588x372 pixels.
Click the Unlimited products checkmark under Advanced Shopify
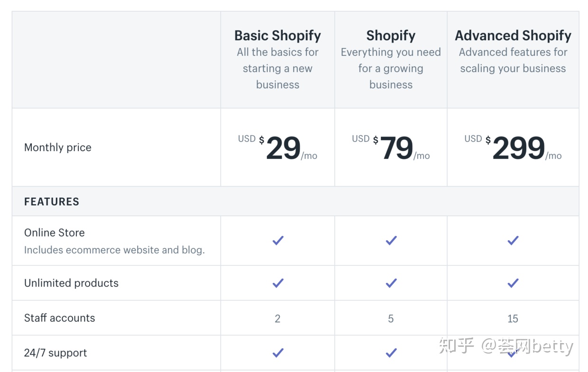click(513, 283)
